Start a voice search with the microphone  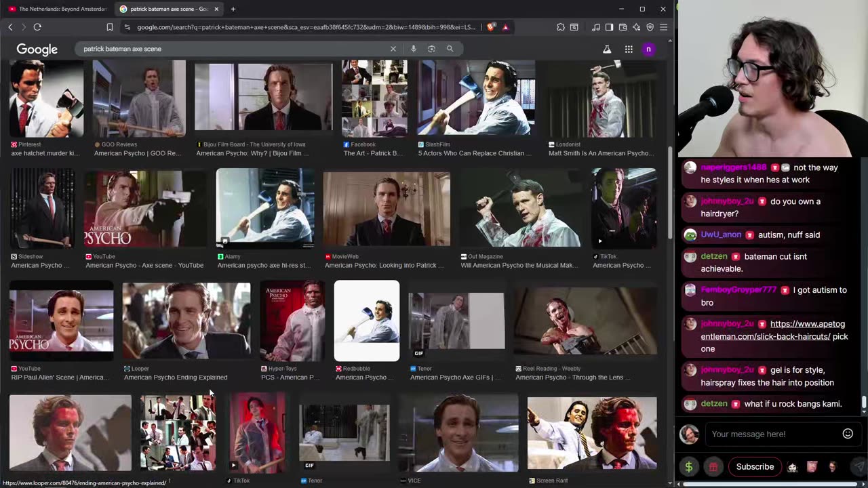coord(413,49)
